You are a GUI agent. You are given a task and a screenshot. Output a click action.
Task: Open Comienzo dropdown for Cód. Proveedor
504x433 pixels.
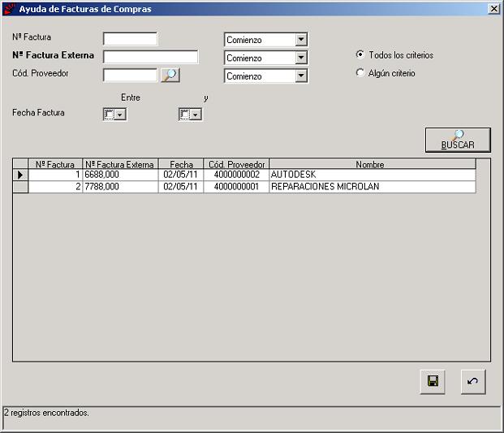(x=301, y=76)
